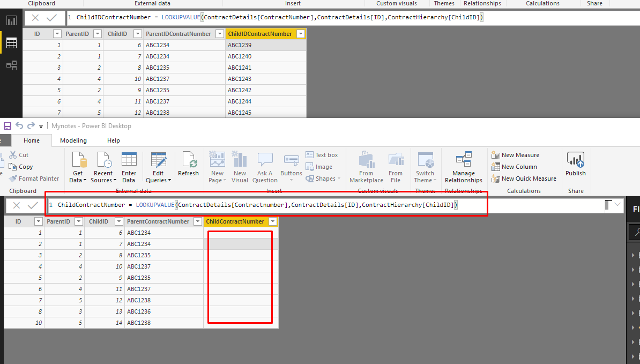This screenshot has width=640, height=364.
Task: Select the ChildContractNumber column header
Action: [235, 221]
